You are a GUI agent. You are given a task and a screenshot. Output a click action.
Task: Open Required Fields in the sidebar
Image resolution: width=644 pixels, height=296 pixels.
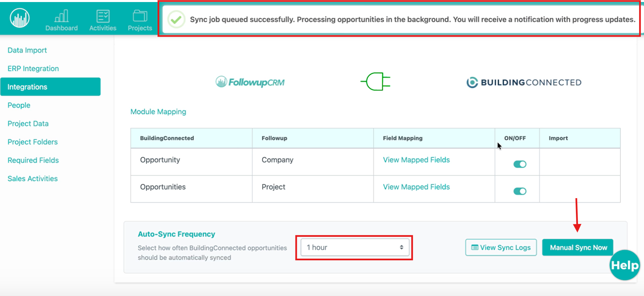[x=33, y=160]
